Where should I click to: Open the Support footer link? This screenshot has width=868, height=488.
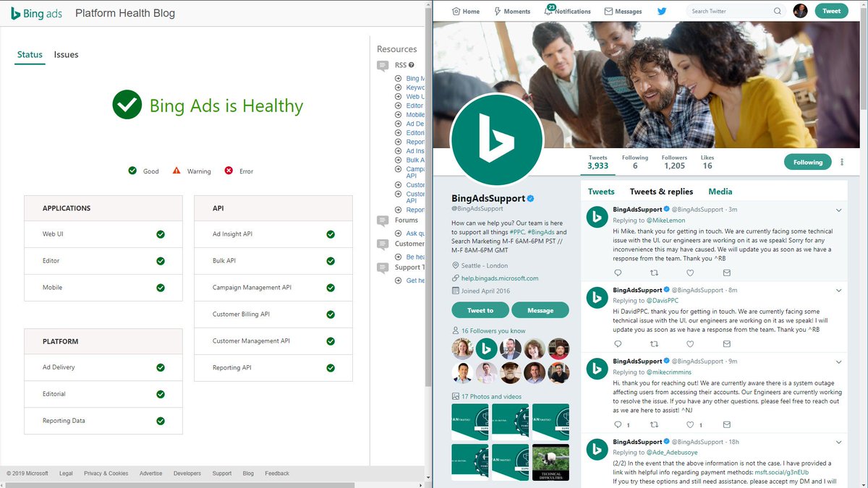(x=222, y=474)
